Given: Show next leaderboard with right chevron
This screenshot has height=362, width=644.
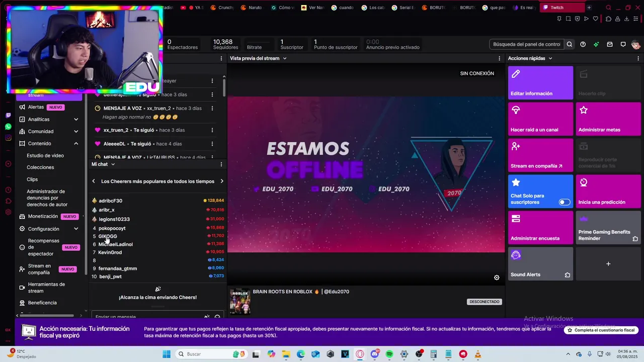Looking at the screenshot, I should [222, 182].
